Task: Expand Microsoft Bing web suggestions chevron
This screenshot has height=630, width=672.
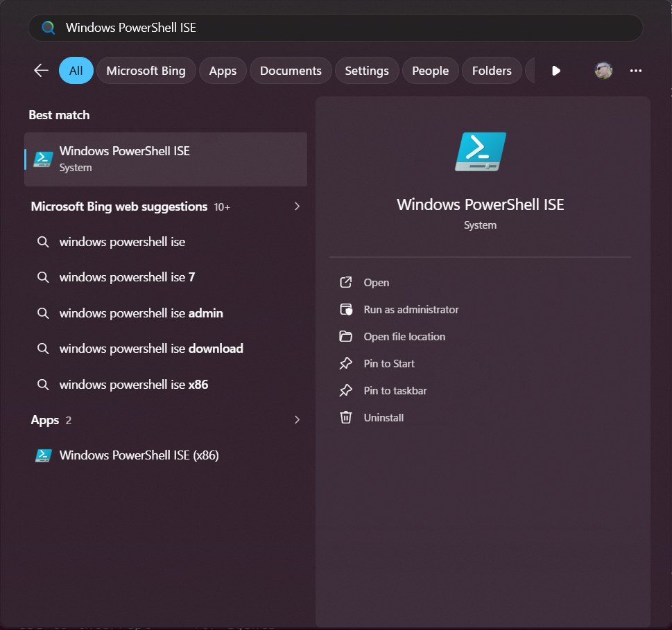Action: tap(297, 207)
